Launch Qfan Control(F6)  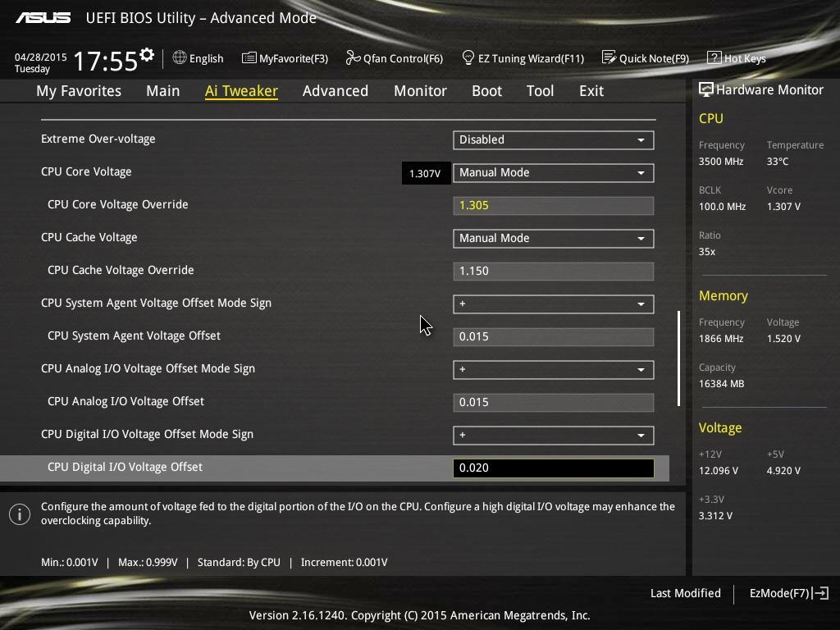tap(395, 58)
